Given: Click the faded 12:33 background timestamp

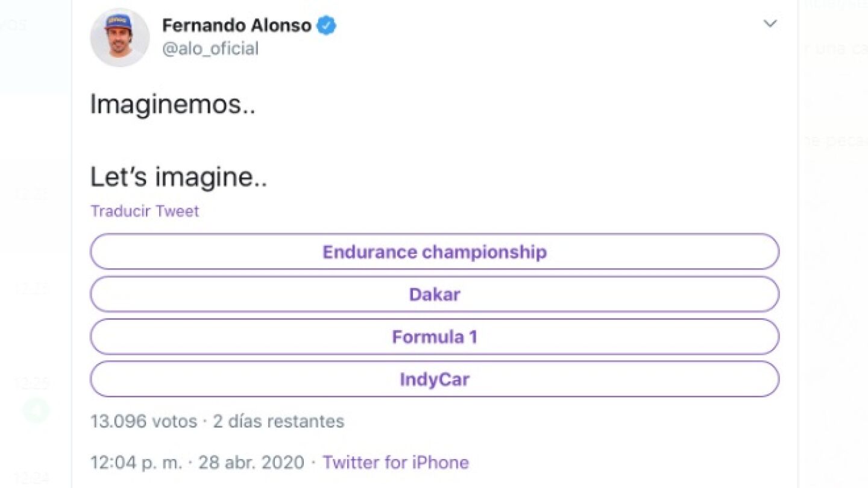Looking at the screenshot, I should [31, 194].
